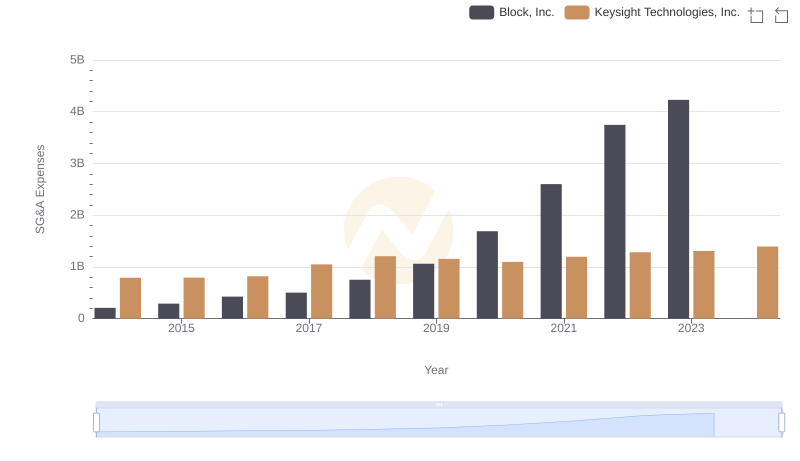Viewport: 800px width, 461px height.
Task: Click the '1B' y-axis label
Action: [x=77, y=266]
